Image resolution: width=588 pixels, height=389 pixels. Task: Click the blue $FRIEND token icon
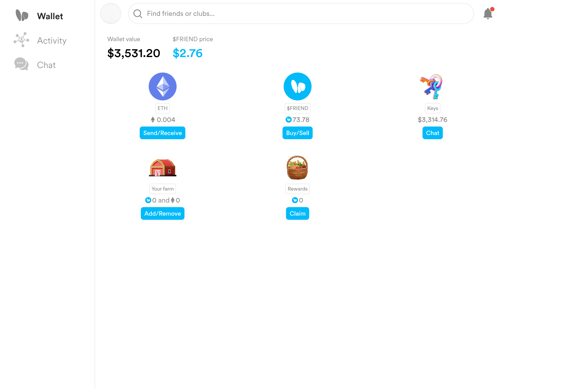(x=297, y=86)
